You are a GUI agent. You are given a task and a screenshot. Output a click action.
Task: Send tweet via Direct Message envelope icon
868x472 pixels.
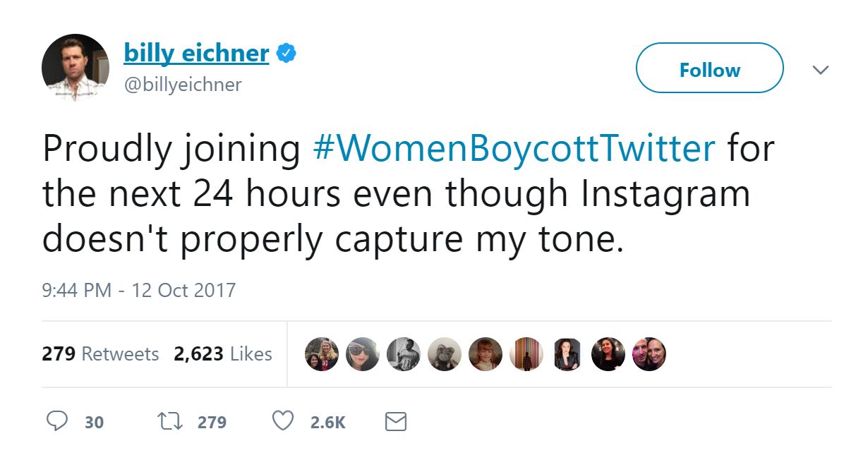click(395, 422)
